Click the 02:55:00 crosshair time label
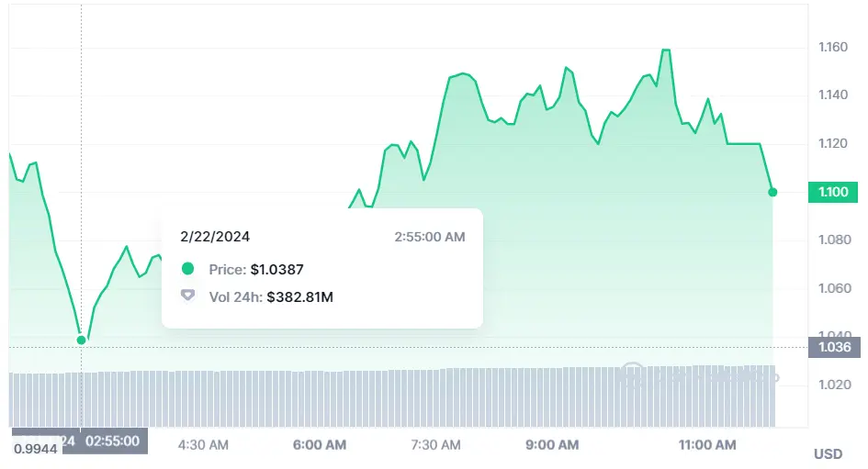Viewport: 868px width, 469px height. [x=112, y=441]
